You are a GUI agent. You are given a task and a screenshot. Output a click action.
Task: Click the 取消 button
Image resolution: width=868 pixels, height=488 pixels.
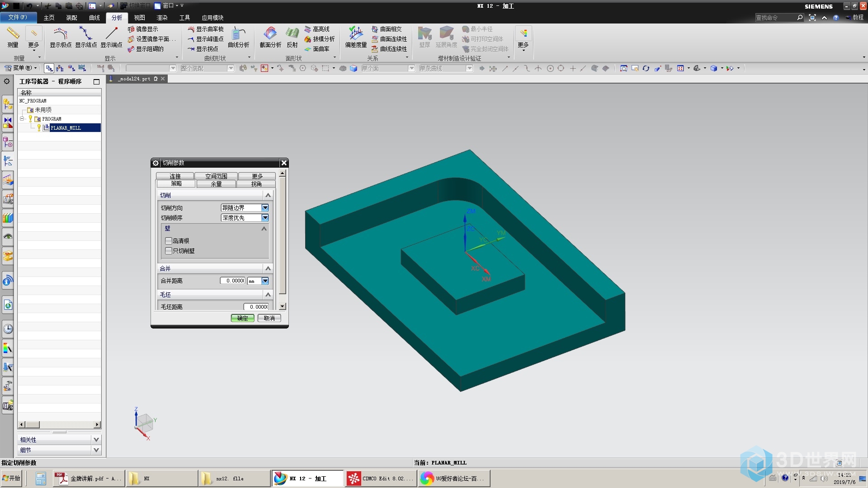pyautogui.click(x=269, y=318)
